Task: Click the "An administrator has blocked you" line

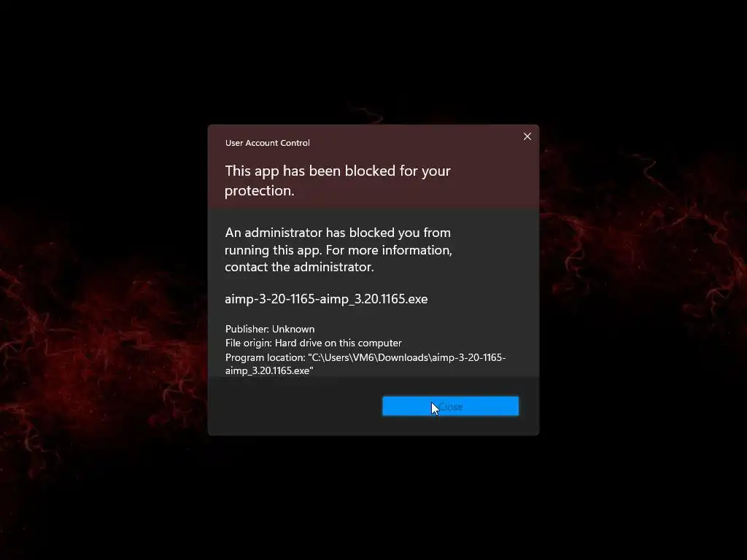Action: coord(338,233)
